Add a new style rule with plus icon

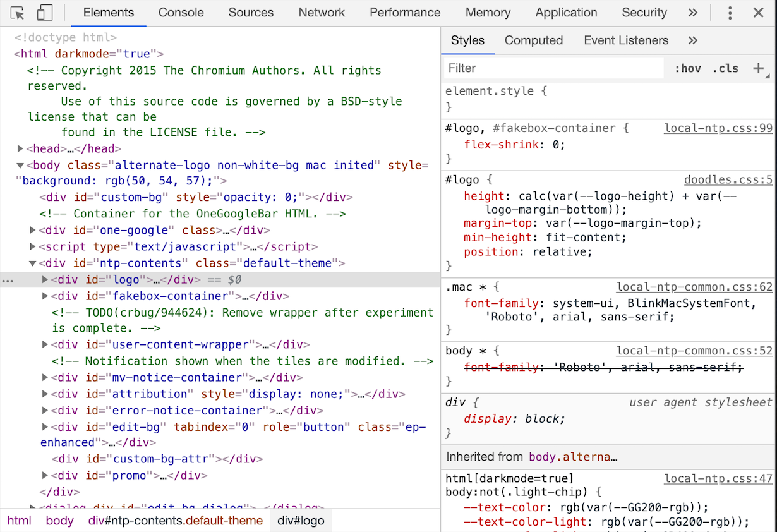759,68
